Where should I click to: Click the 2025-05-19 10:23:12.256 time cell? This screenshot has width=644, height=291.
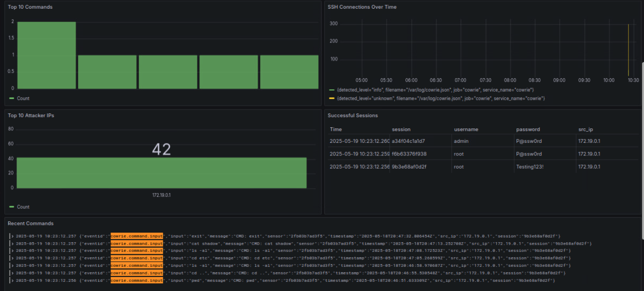coord(360,166)
